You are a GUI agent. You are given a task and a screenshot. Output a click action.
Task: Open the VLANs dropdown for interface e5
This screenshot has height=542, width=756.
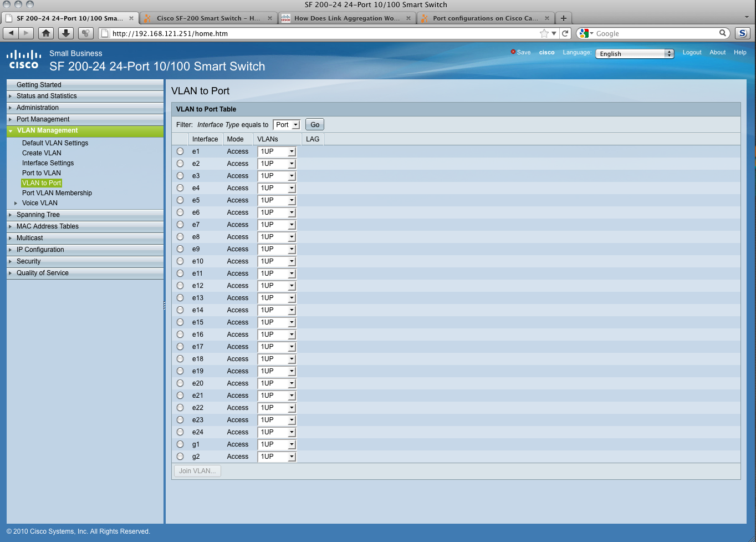277,200
